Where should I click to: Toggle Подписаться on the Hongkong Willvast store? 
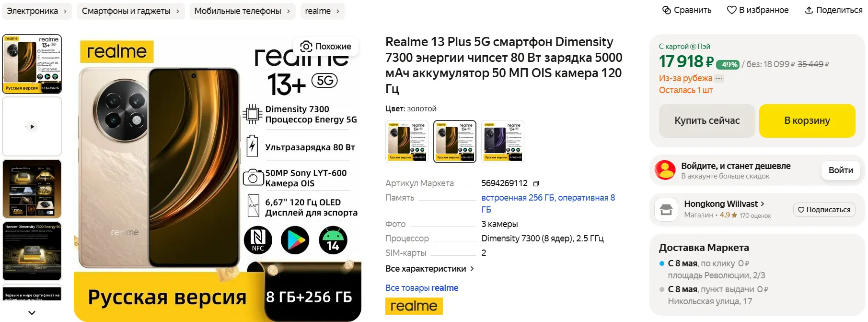pyautogui.click(x=824, y=210)
